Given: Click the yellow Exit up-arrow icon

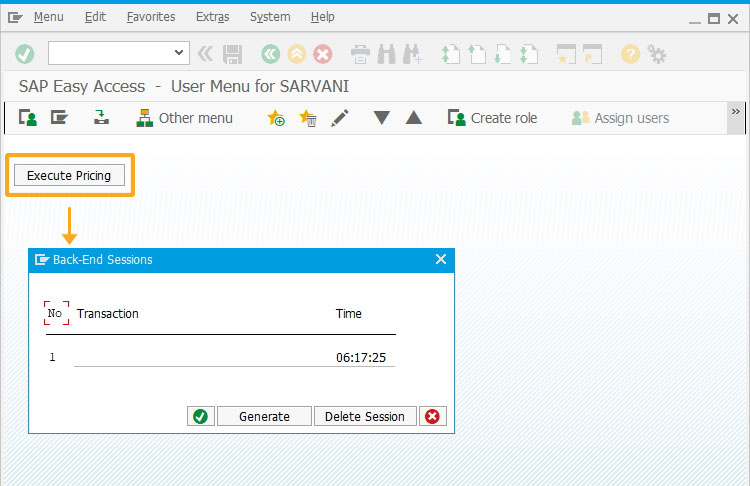Looking at the screenshot, I should point(297,54).
